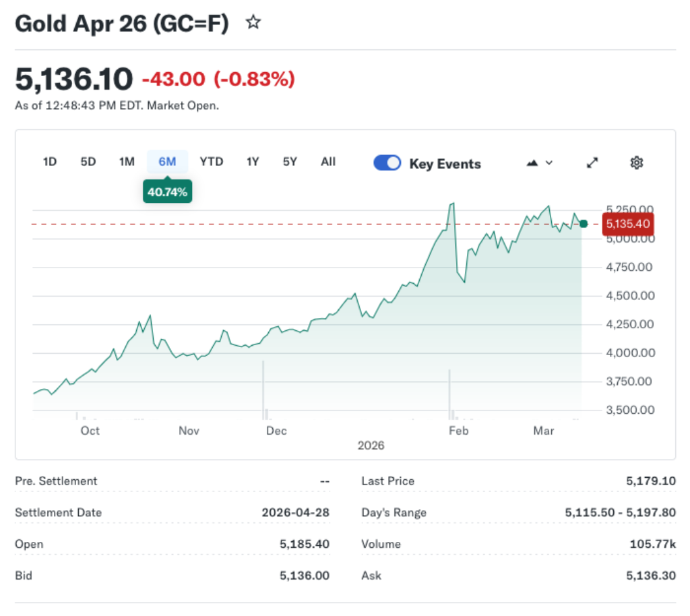Expand the chart to fullscreen
The width and height of the screenshot is (690, 616).
(592, 162)
